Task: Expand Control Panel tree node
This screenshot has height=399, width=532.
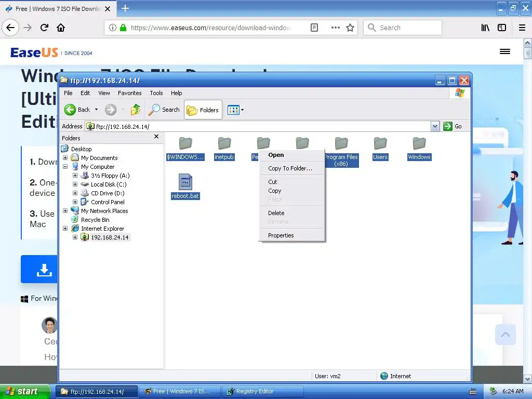Action: [x=75, y=202]
